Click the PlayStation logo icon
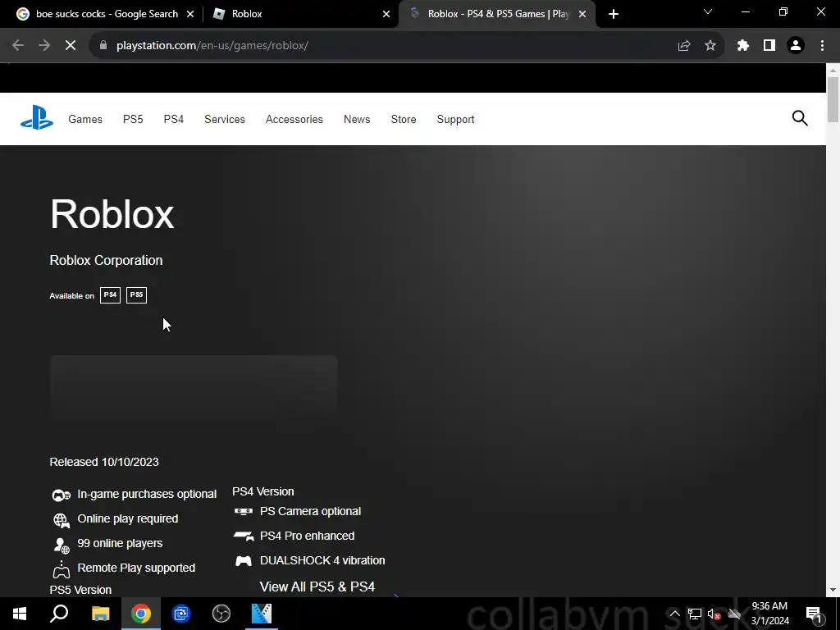The image size is (840, 630). click(36, 118)
